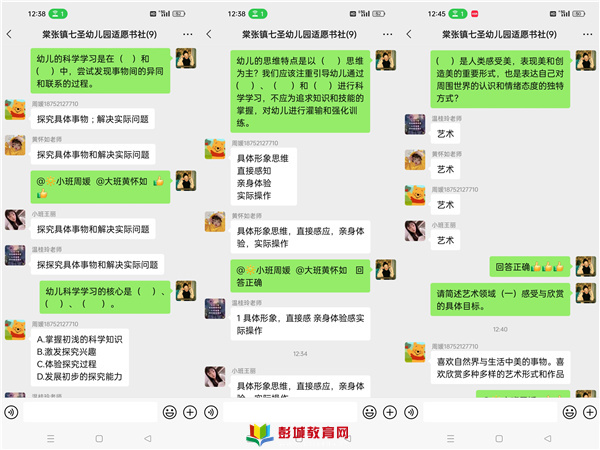Tap Winnie the Pooh avatar above 探究具体事物 reply
Viewport: 600px width, 450px height.
pyautogui.click(x=15, y=110)
